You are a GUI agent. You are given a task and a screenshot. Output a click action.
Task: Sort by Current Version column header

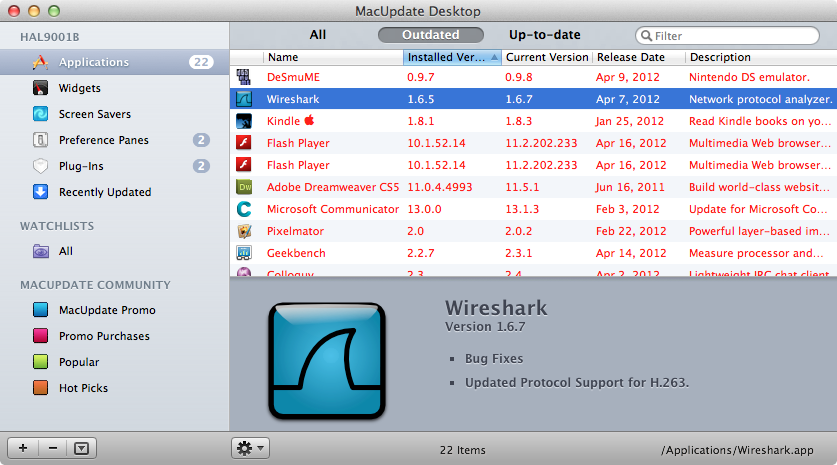click(x=547, y=57)
